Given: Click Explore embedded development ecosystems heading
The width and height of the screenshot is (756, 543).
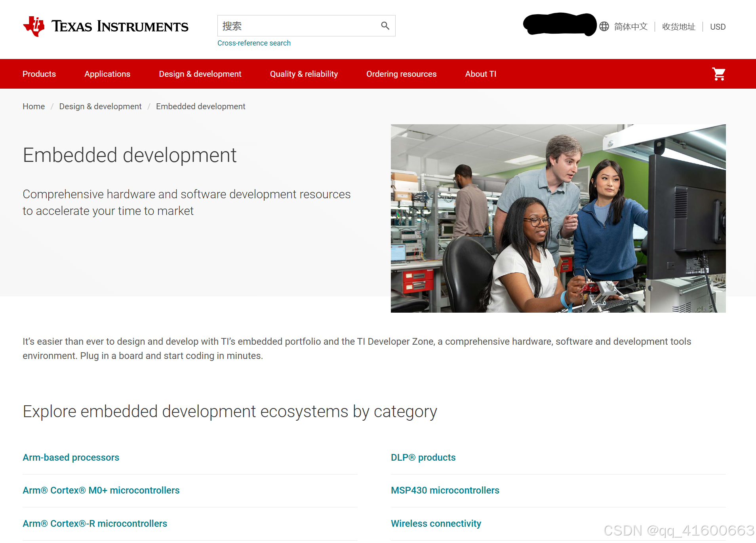Looking at the screenshot, I should coord(230,412).
